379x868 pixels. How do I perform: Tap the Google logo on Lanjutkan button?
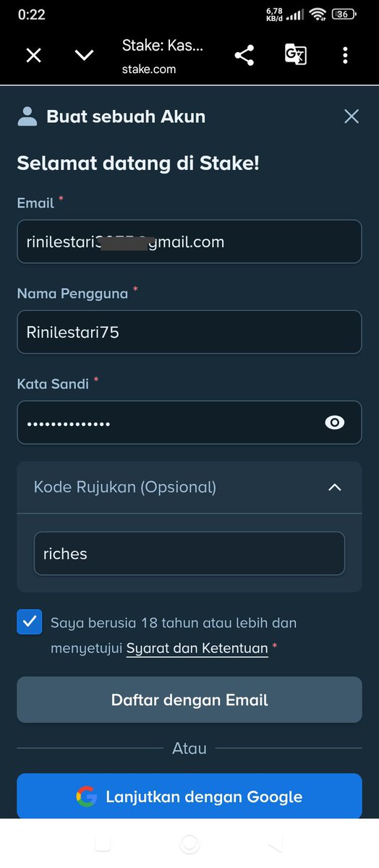86,796
